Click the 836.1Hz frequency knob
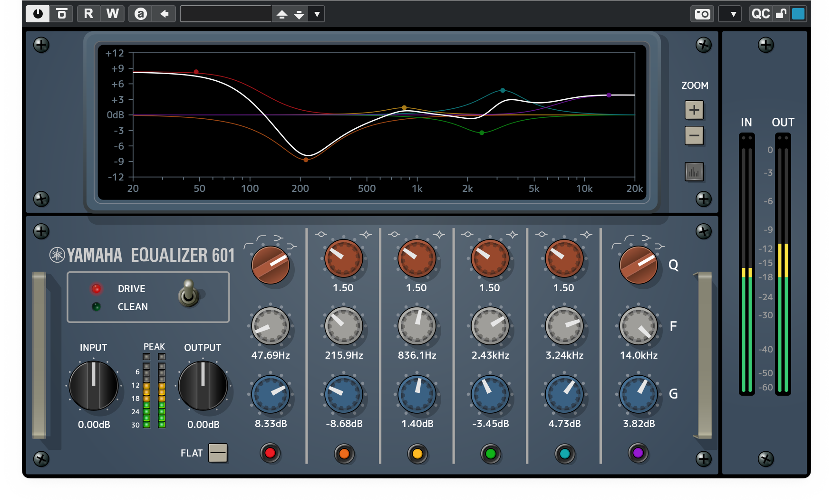This screenshot has height=504, width=833. coord(417,326)
